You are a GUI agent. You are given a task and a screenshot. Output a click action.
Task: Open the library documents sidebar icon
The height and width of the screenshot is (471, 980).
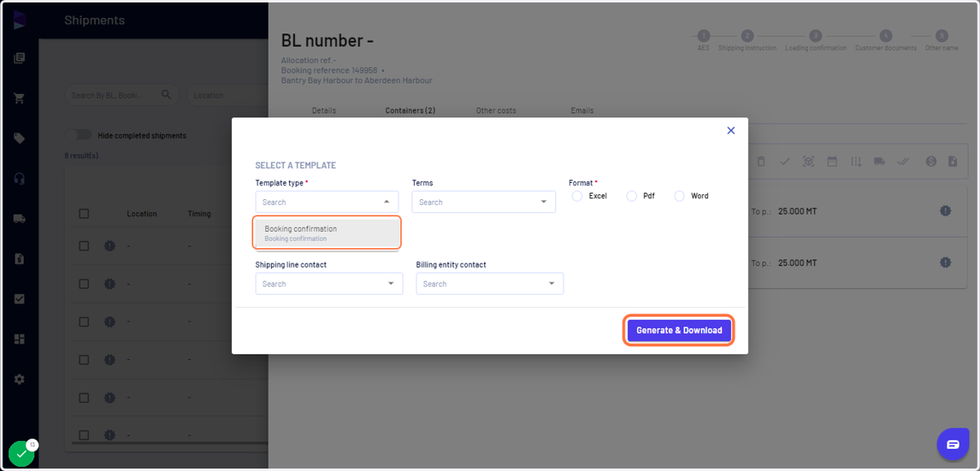pos(20,59)
